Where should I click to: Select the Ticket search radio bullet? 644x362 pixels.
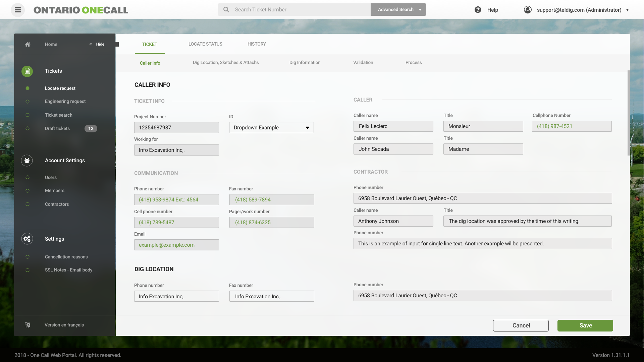(x=28, y=115)
